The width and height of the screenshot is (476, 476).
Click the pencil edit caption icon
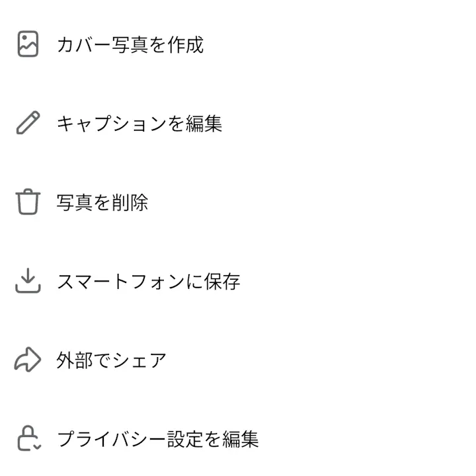click(x=28, y=123)
